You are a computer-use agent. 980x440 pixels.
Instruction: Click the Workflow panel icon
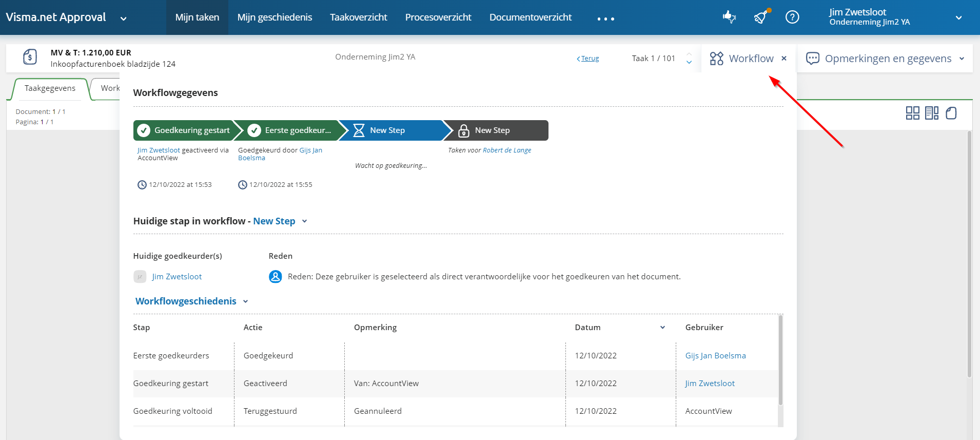pos(717,59)
